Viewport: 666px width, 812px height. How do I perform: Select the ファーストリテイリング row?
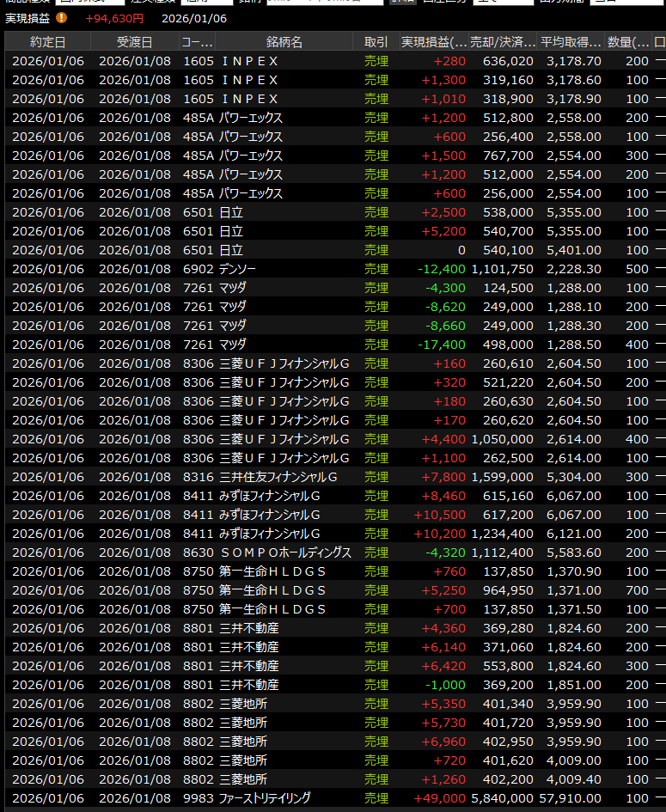pos(284,798)
